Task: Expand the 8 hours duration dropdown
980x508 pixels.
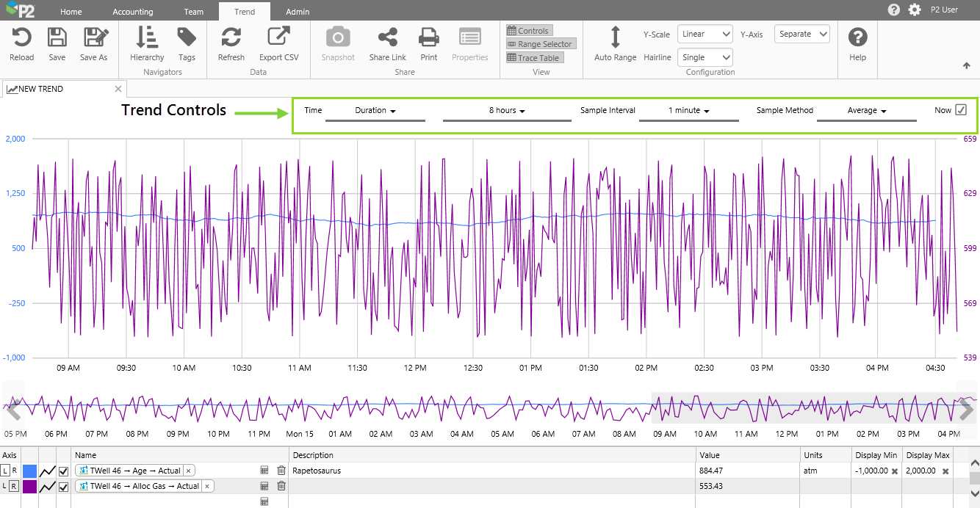Action: (507, 111)
